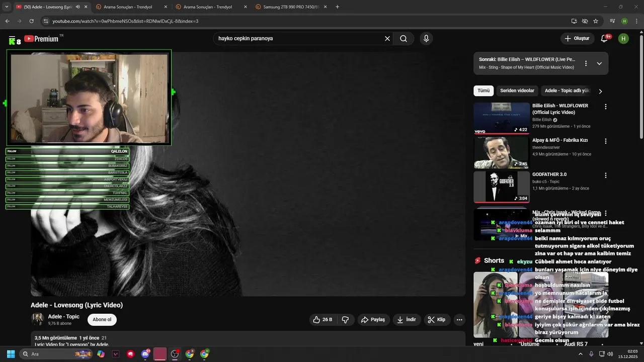Create a clip with the Klip button
The height and width of the screenshot is (362, 644).
(437, 320)
